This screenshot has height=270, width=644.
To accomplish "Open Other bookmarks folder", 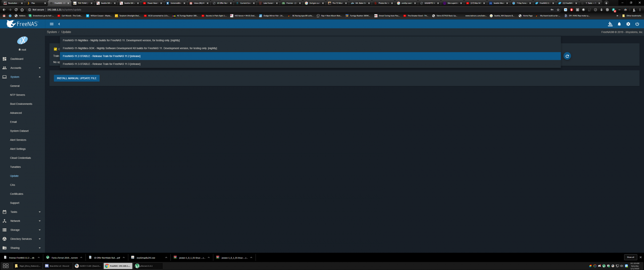I will click(632, 16).
